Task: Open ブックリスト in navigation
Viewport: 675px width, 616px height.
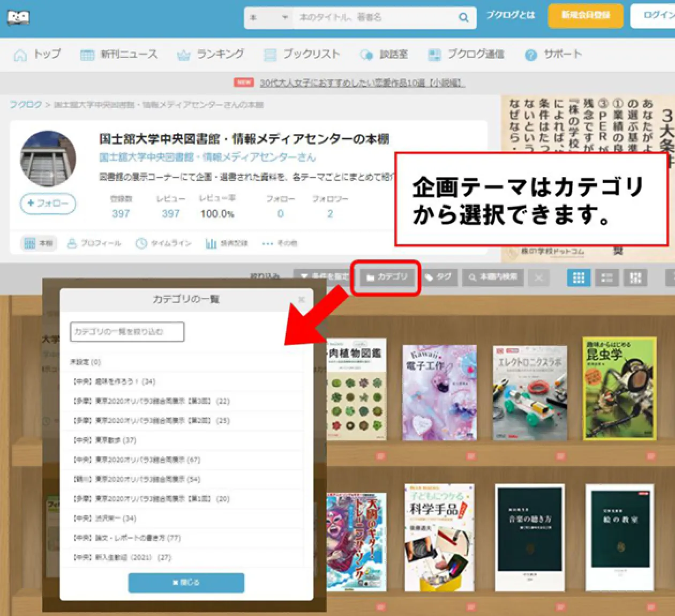Action: point(302,54)
